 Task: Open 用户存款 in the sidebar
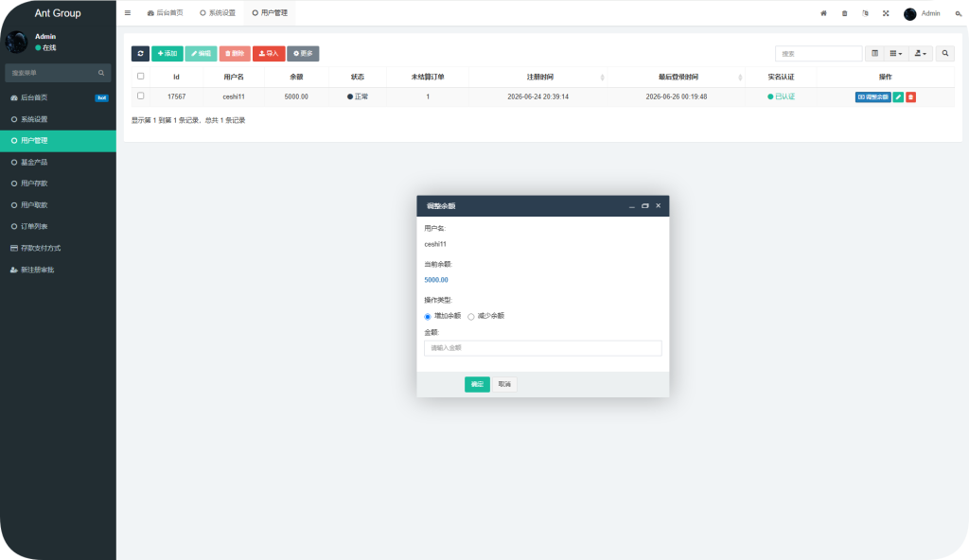click(x=58, y=184)
